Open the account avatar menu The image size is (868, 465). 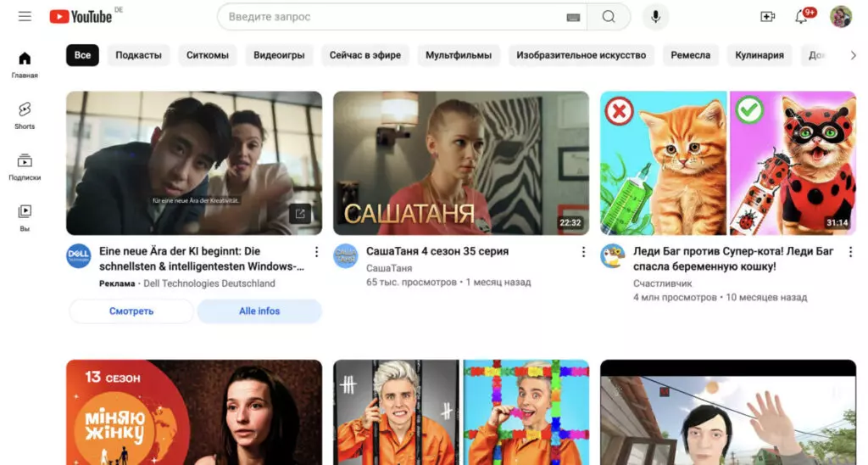click(840, 17)
